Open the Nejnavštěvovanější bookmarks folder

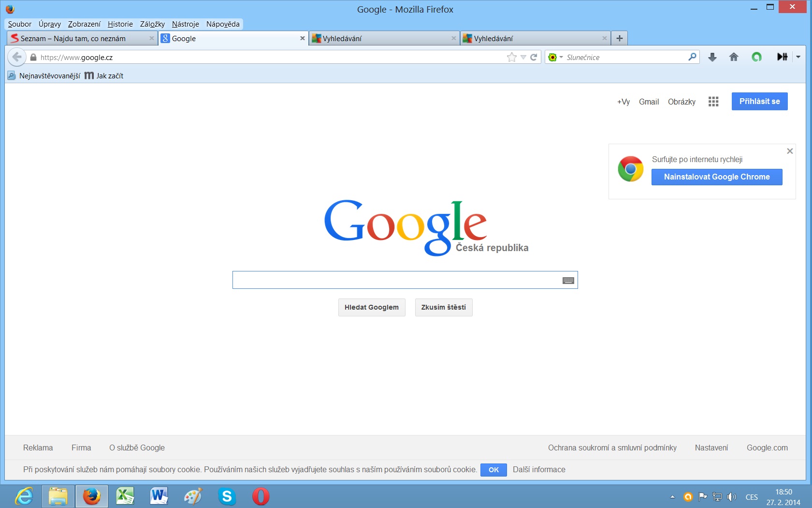click(x=44, y=76)
